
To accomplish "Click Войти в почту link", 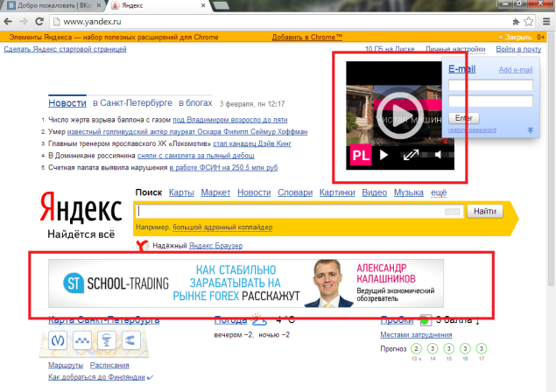I will tap(518, 49).
